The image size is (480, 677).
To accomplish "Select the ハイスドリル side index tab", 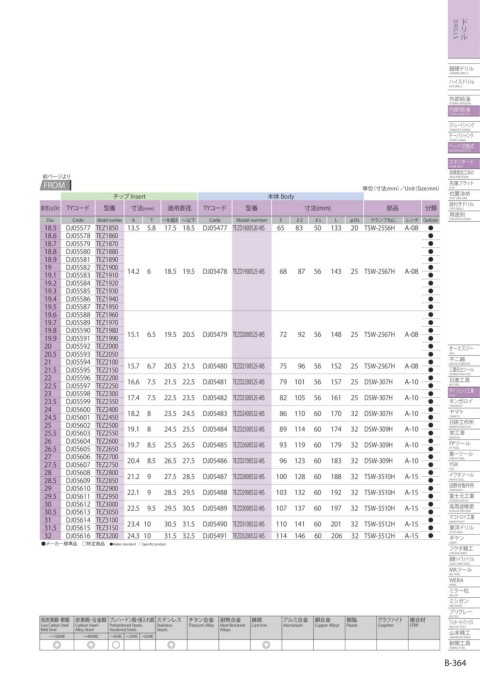I will pos(464,83).
